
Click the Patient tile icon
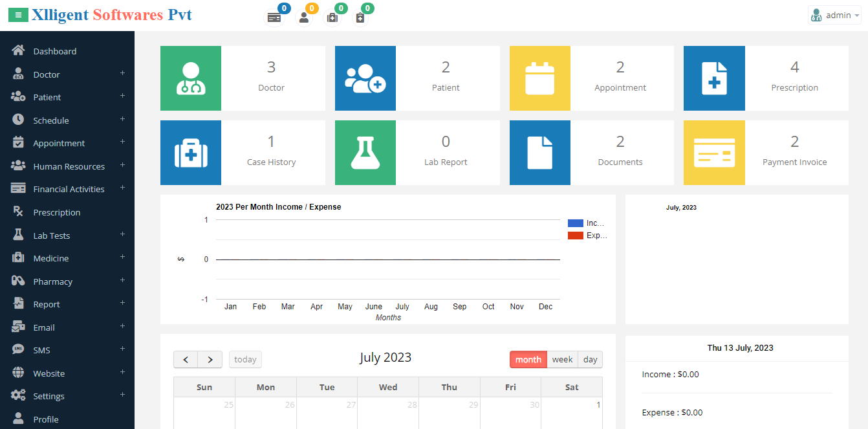pos(365,78)
